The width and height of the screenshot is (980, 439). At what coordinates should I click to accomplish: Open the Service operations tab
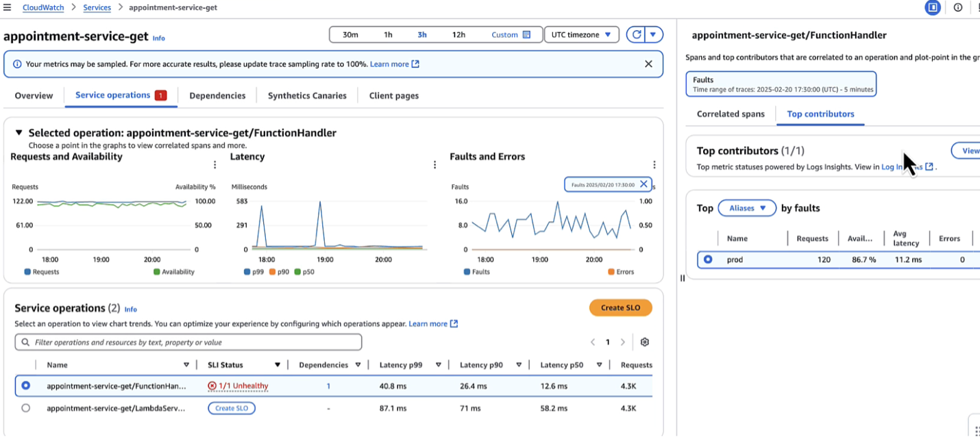121,95
